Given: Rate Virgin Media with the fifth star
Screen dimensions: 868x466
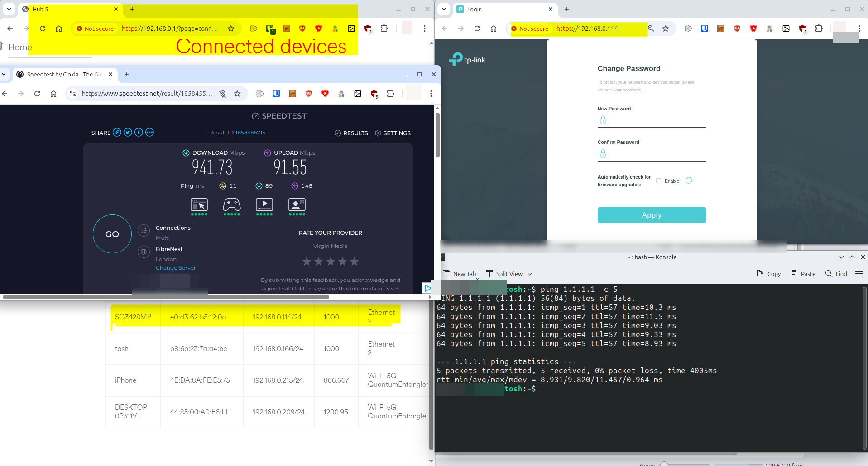Looking at the screenshot, I should point(354,262).
